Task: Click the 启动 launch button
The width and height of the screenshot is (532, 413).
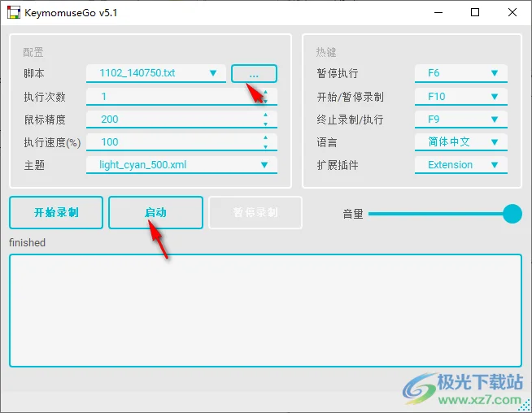Action: click(x=155, y=213)
